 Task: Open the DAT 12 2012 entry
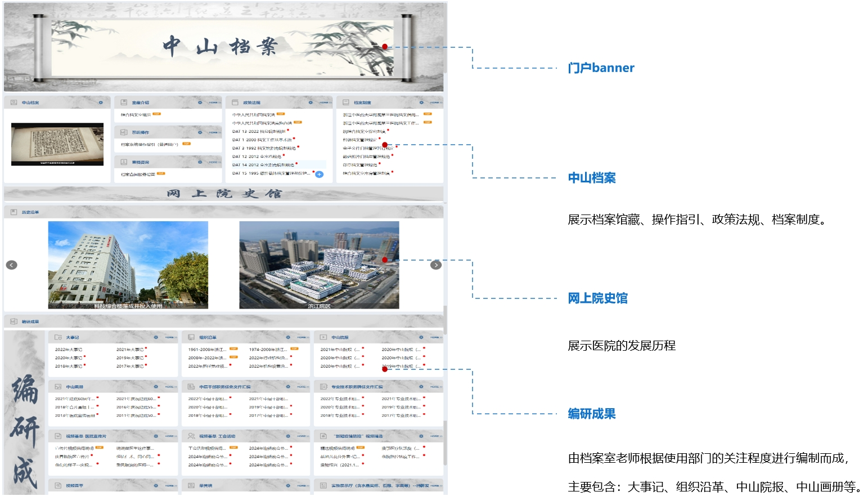(257, 157)
